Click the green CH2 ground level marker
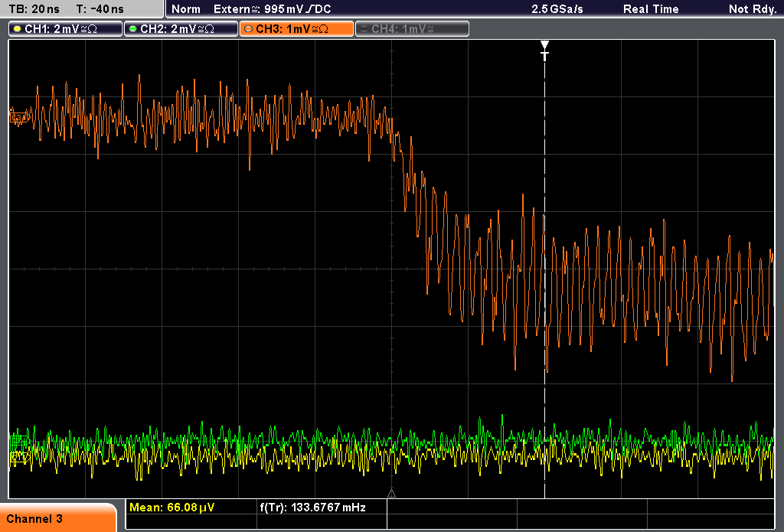Screen dimensions: 784x532 pos(19,440)
